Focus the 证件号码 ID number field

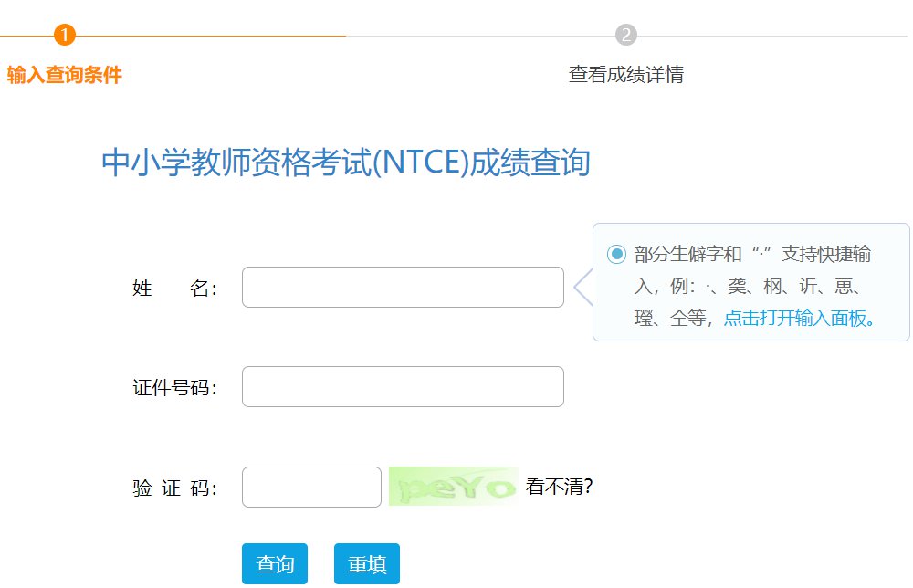403,387
